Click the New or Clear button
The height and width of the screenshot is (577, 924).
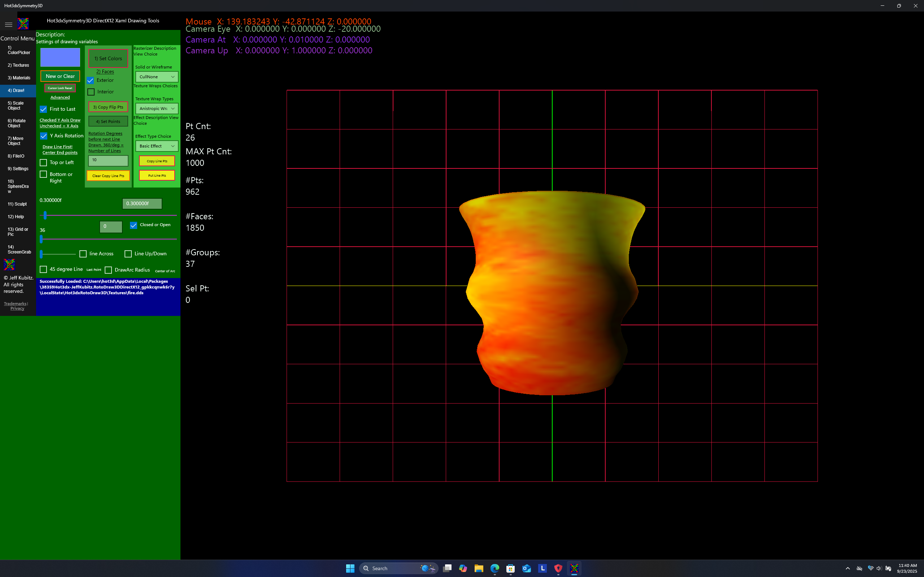pos(60,76)
